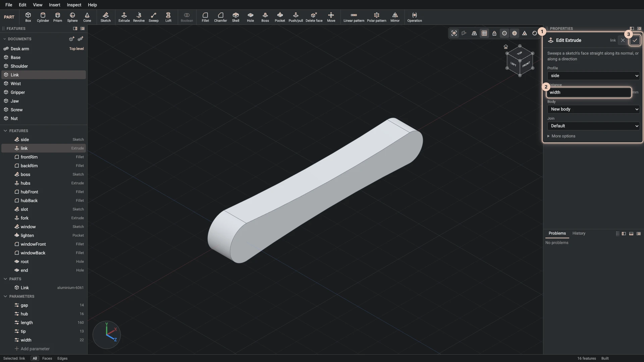Switch to the History tab
The height and width of the screenshot is (362, 644).
point(579,233)
